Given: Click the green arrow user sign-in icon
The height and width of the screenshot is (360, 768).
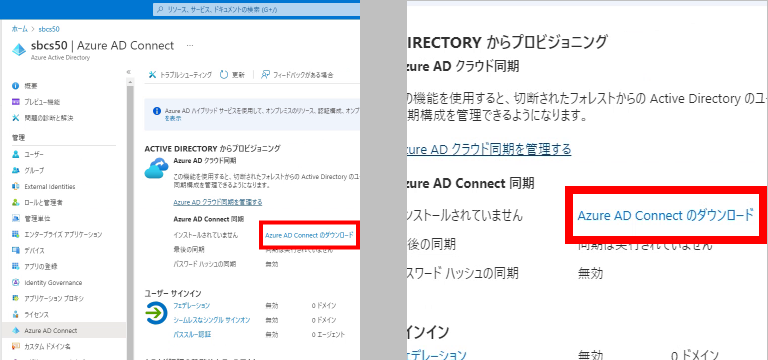Looking at the screenshot, I should point(156,314).
